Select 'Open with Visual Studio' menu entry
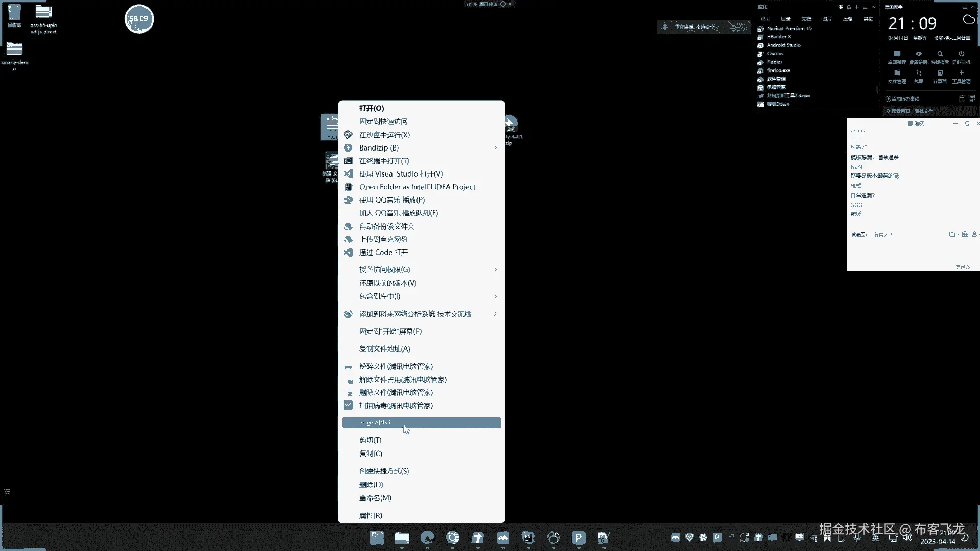The width and height of the screenshot is (980, 551). 401,174
